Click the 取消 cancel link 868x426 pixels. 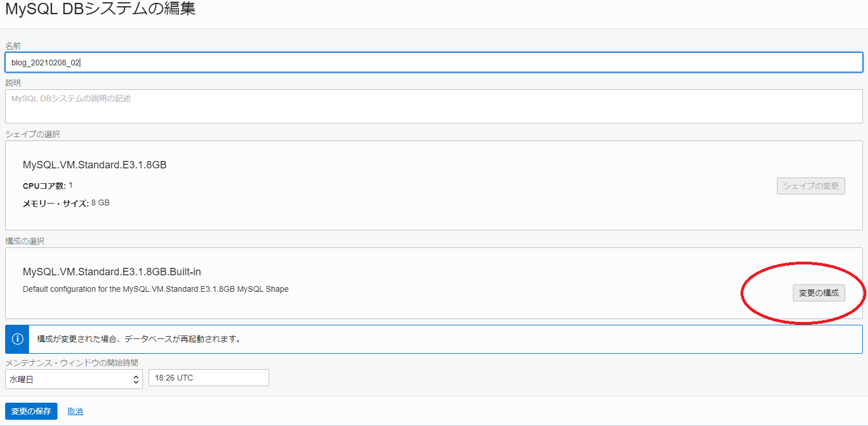click(75, 411)
